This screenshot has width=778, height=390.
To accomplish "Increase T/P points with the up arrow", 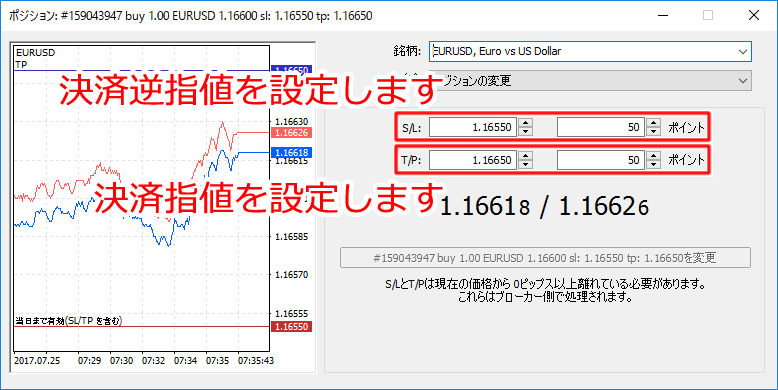I will [x=654, y=155].
